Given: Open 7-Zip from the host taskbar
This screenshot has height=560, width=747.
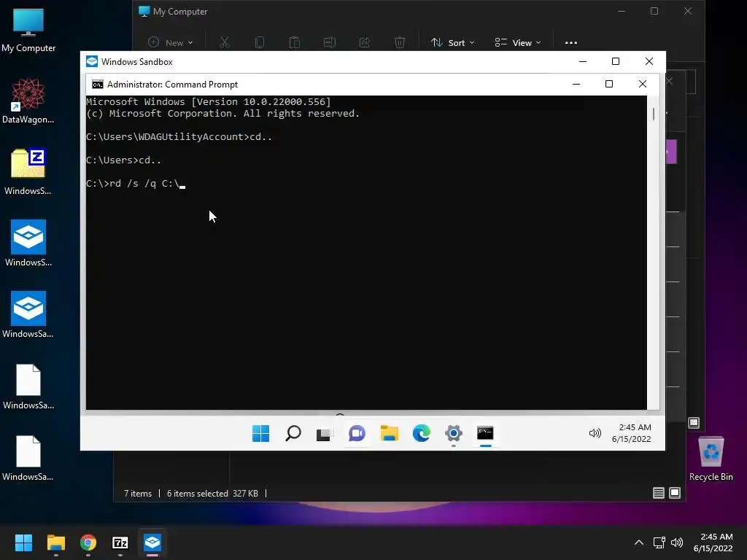Looking at the screenshot, I should (120, 542).
